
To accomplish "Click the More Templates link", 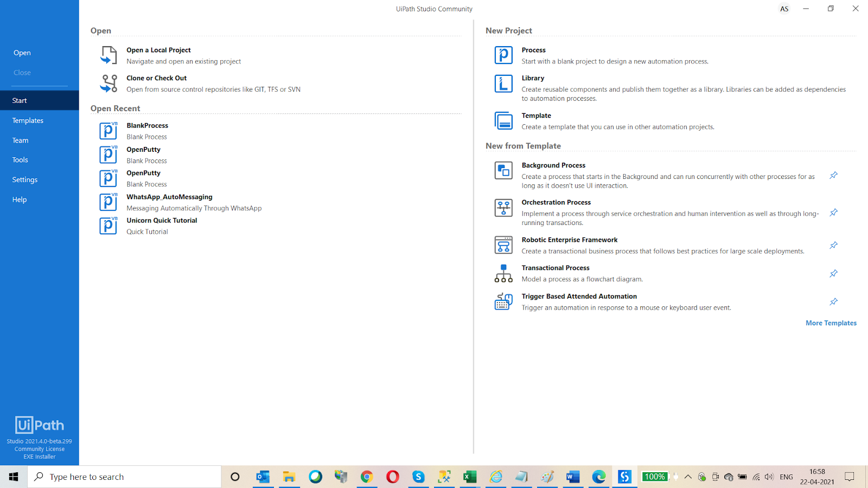I will coord(831,323).
